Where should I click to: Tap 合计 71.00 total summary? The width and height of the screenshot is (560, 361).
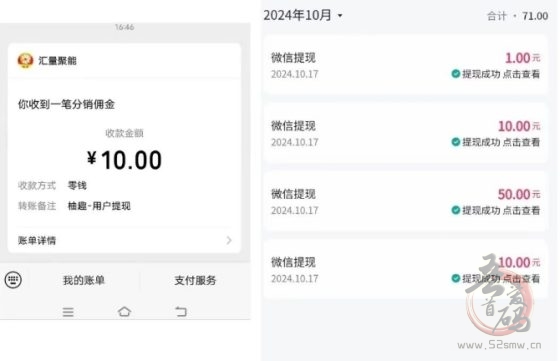(518, 16)
